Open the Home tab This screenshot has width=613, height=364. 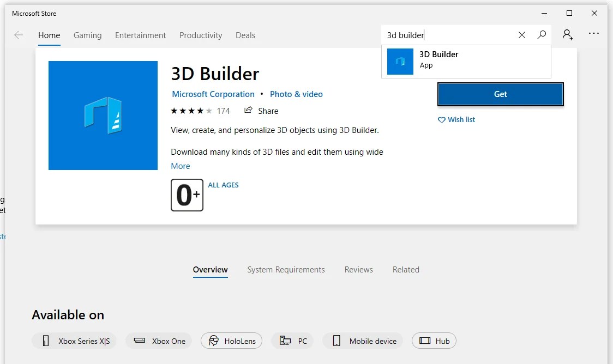pyautogui.click(x=49, y=35)
